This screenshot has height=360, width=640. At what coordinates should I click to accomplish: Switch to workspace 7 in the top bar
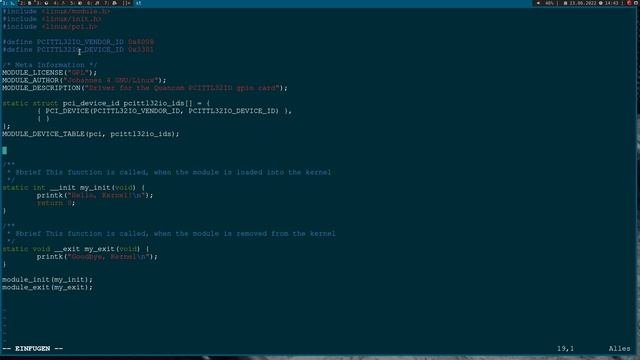(x=110, y=3)
